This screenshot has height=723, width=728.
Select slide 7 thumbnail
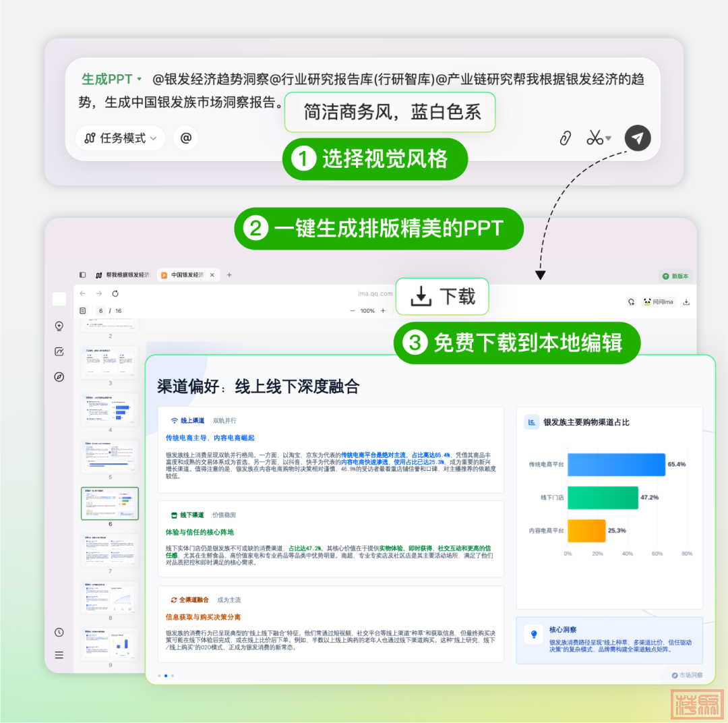coord(109,550)
